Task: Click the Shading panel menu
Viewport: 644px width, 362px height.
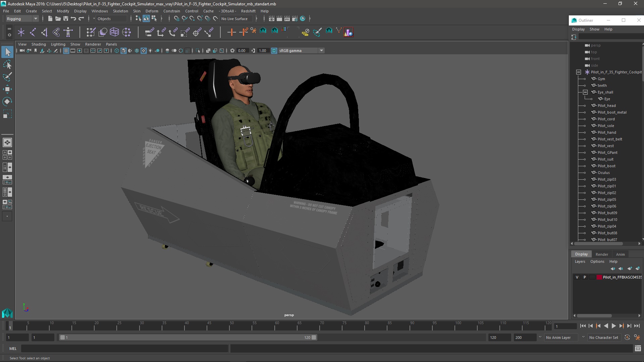Action: (39, 44)
